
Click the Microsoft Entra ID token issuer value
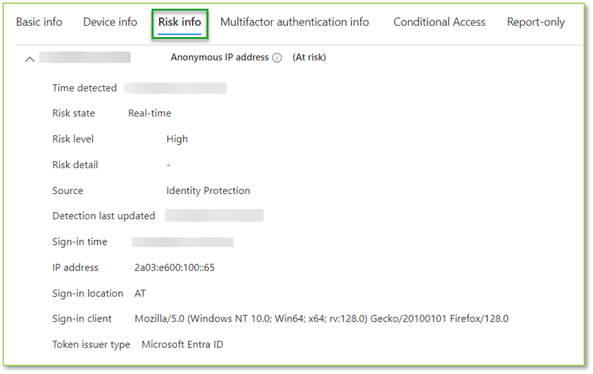click(182, 345)
